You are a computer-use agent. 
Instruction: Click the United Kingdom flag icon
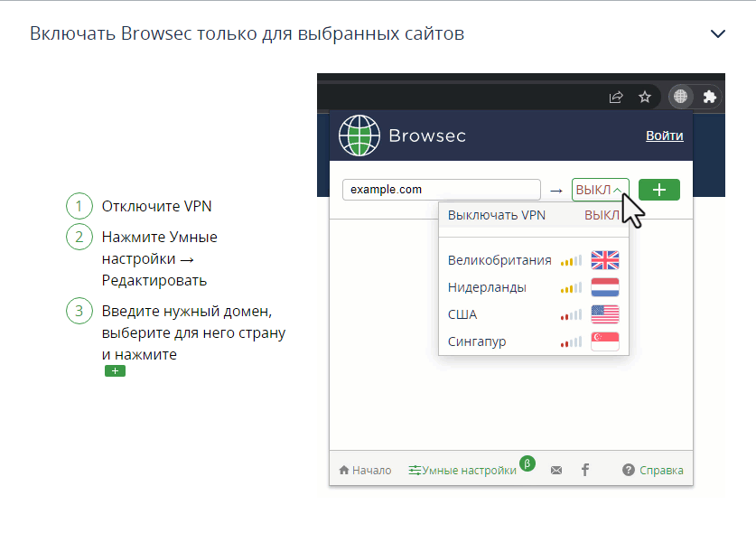coord(605,260)
